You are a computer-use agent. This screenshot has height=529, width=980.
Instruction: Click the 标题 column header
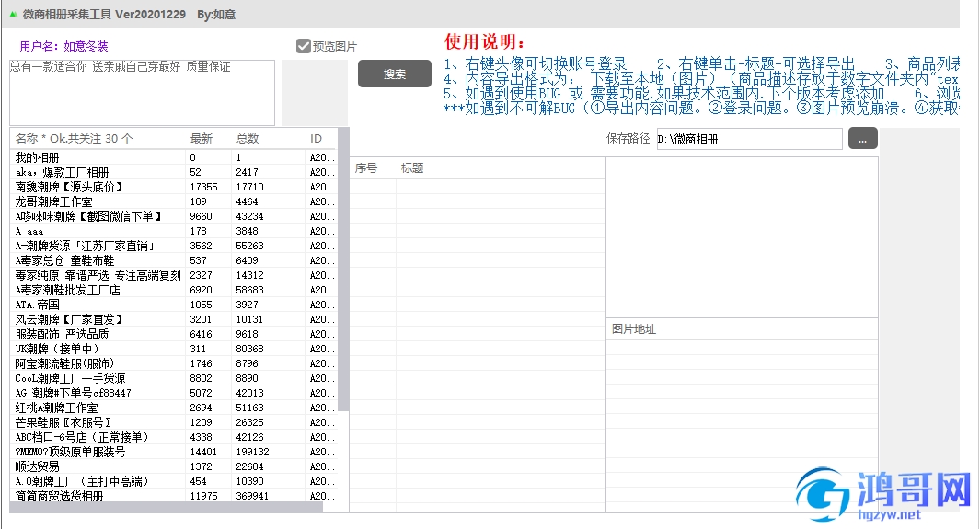pyautogui.click(x=500, y=168)
